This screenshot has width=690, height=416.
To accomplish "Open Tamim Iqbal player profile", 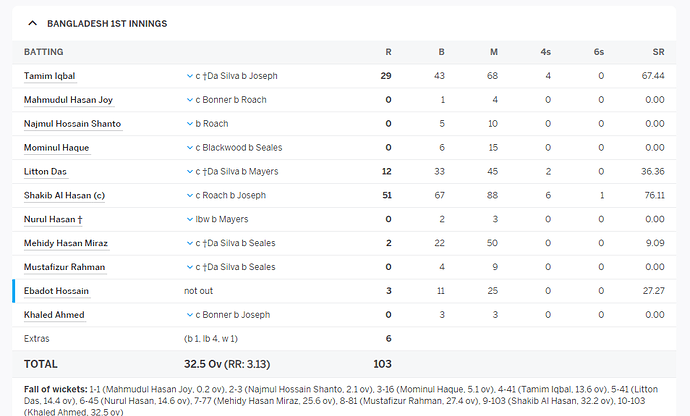I will (49, 76).
